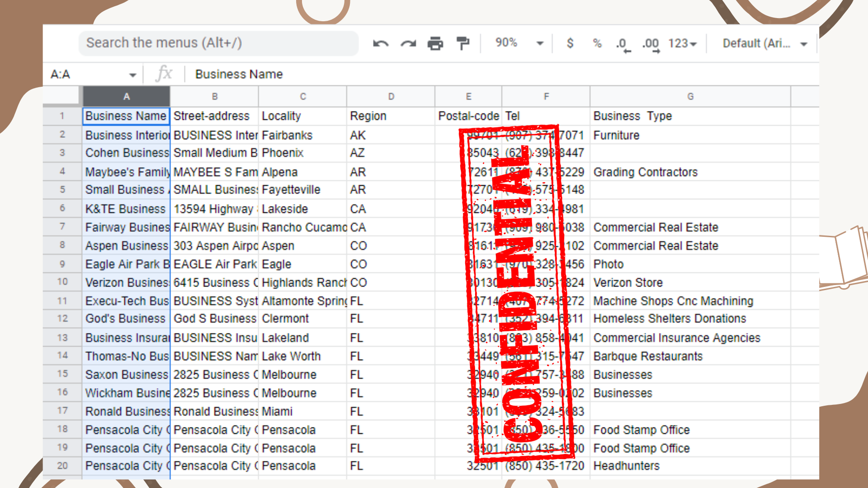Select the Paint format roller icon

click(x=463, y=43)
